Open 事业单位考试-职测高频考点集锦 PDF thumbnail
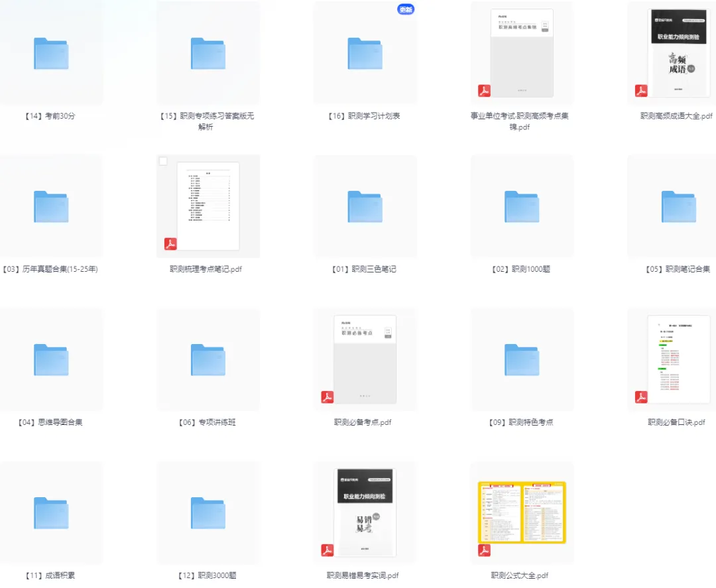This screenshot has width=716, height=588. [522, 53]
